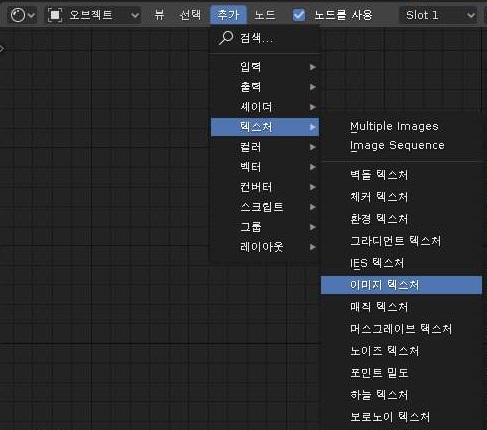Image resolution: width=487 pixels, height=430 pixels.
Task: Add a 머스그레이브 텍스처 node
Action: tap(401, 329)
